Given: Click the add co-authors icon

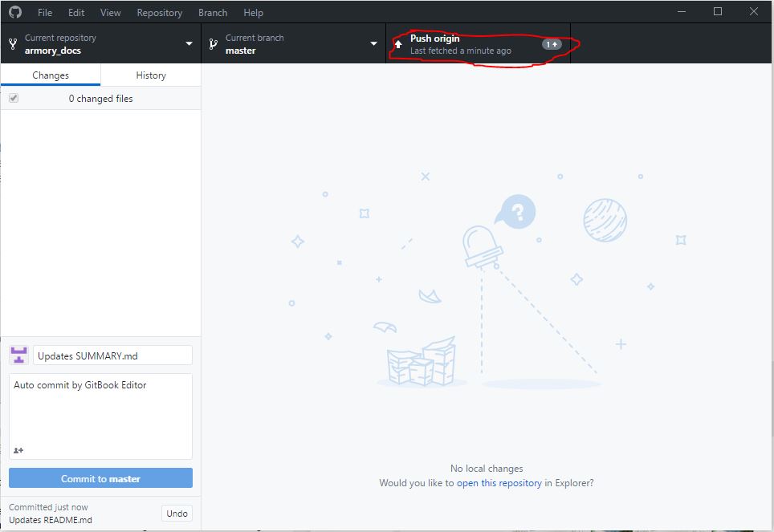Looking at the screenshot, I should pyautogui.click(x=18, y=450).
